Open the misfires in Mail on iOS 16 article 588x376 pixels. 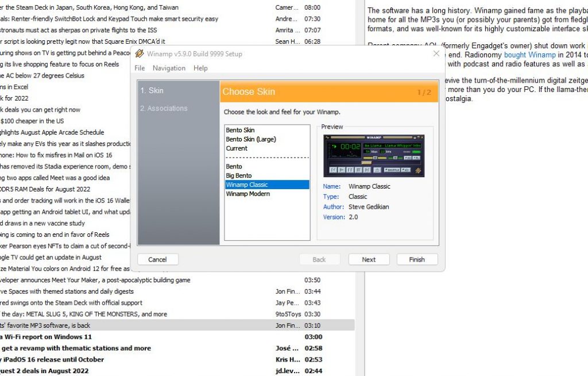(x=65, y=155)
